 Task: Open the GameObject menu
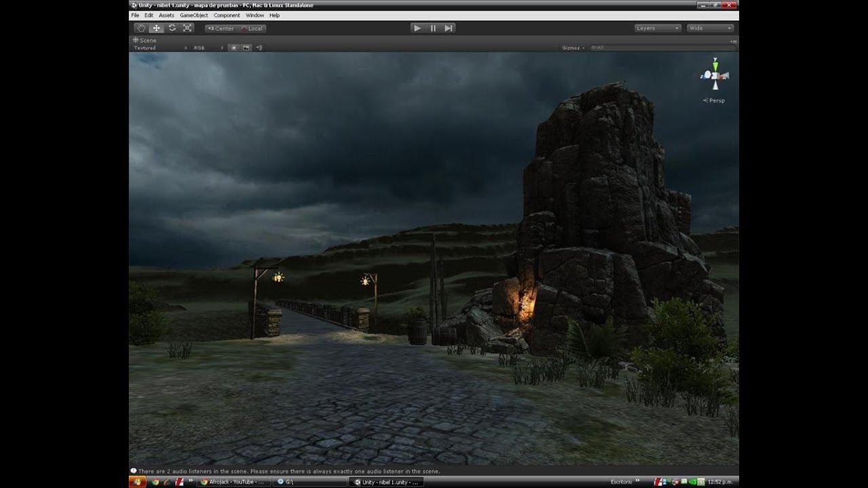(194, 15)
